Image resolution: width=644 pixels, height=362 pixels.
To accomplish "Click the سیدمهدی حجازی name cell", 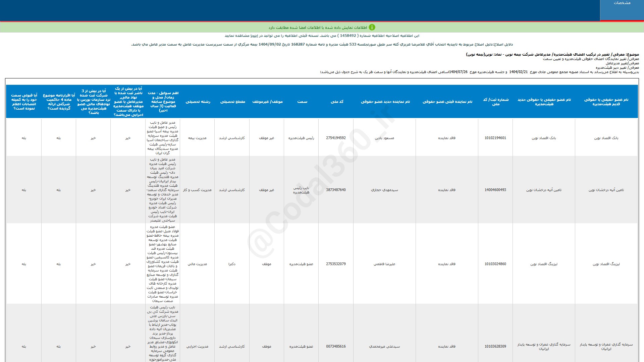I will click(384, 190).
